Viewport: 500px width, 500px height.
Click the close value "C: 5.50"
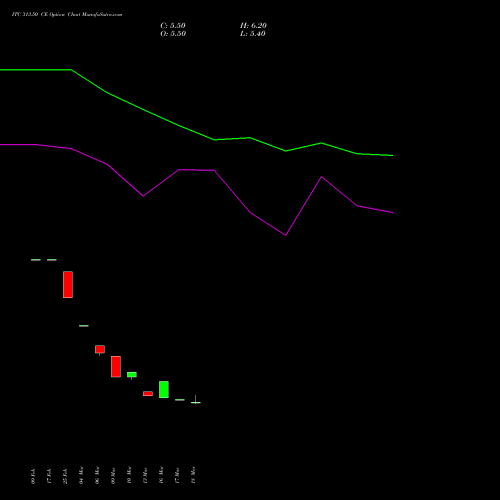(x=173, y=26)
